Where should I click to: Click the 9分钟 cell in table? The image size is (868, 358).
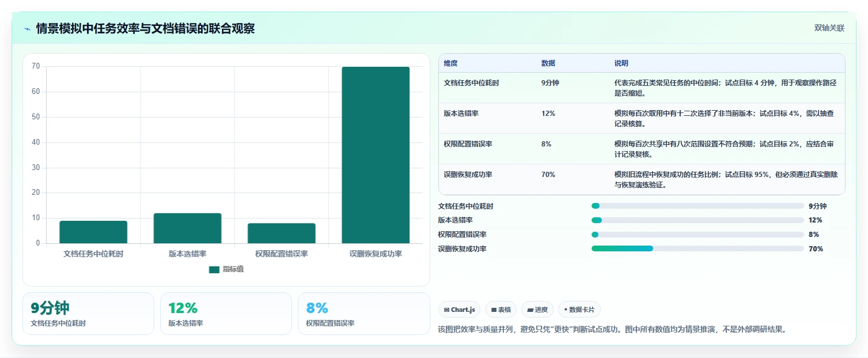(550, 83)
